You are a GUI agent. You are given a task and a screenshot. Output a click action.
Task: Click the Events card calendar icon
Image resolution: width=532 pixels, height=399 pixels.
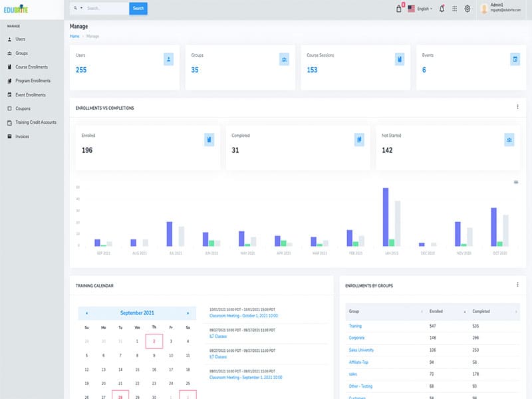click(x=515, y=59)
